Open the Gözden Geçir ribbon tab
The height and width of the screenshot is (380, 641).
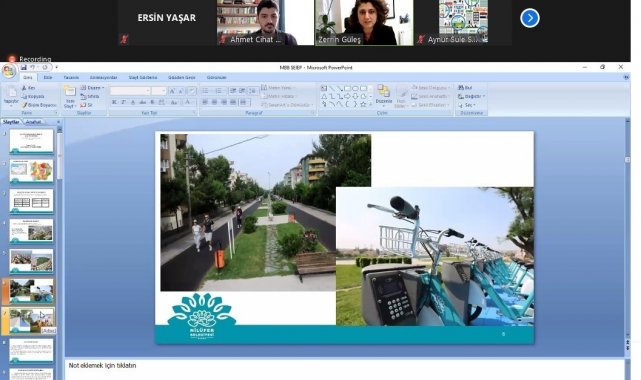pos(182,77)
